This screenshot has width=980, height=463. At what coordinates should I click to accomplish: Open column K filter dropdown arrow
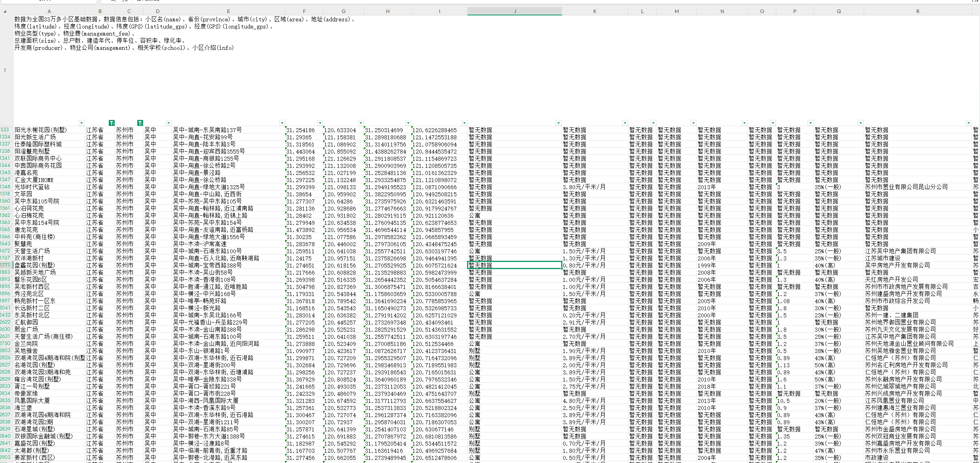pos(625,123)
